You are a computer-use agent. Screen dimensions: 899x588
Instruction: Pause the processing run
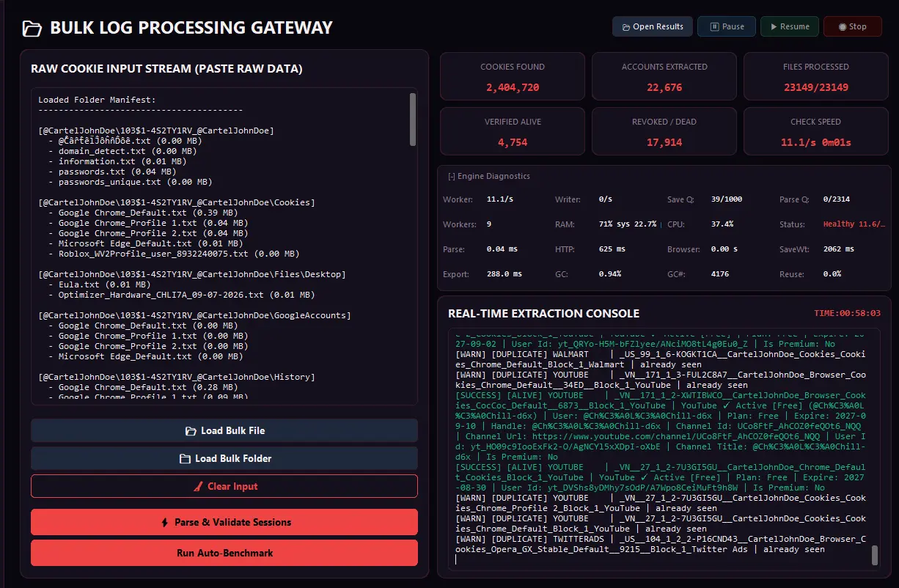(x=726, y=26)
